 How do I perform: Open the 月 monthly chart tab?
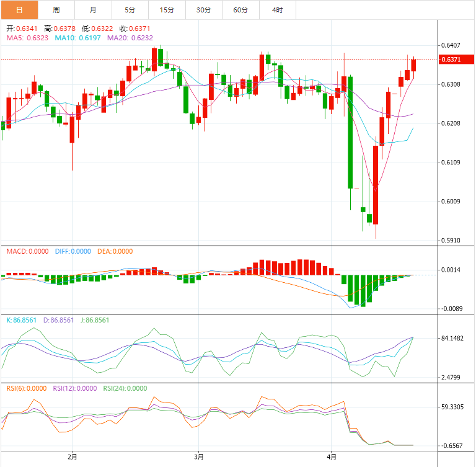pos(93,10)
